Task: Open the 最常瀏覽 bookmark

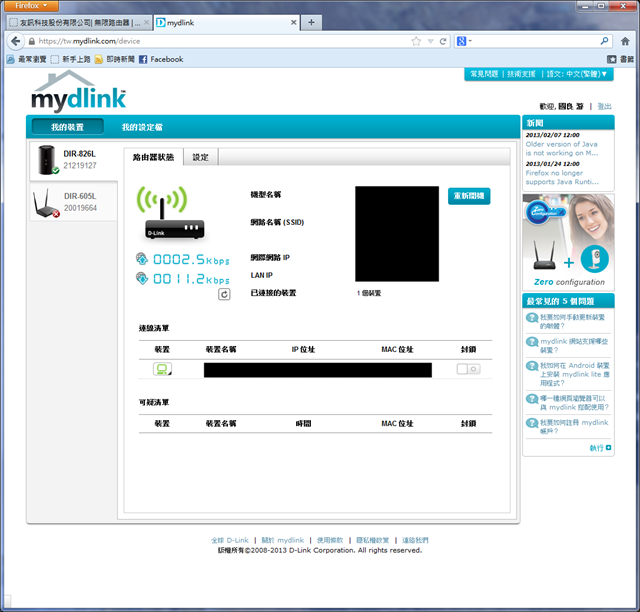Action: 27,60
